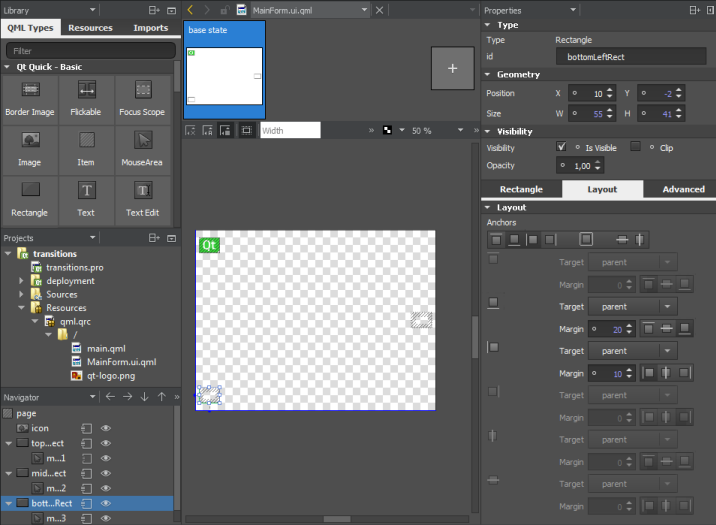Switch to the Advanced properties tab
Image resolution: width=716 pixels, height=525 pixels.
pos(683,189)
